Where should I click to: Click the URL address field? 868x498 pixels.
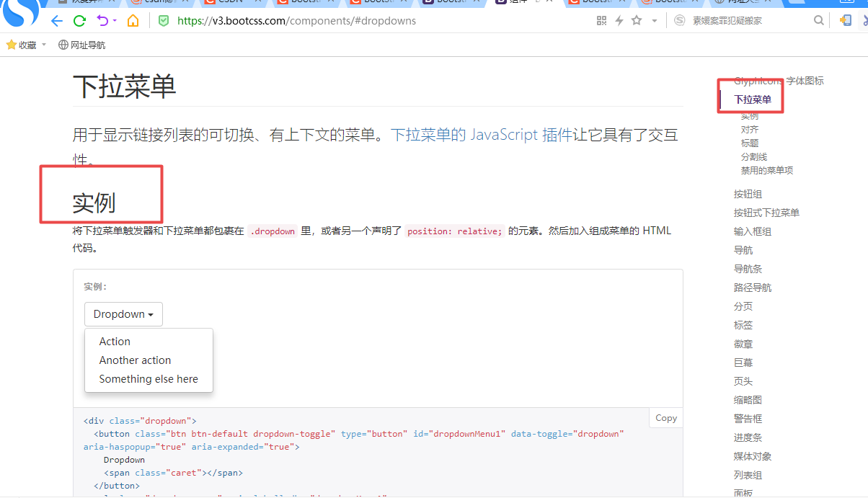(x=296, y=21)
